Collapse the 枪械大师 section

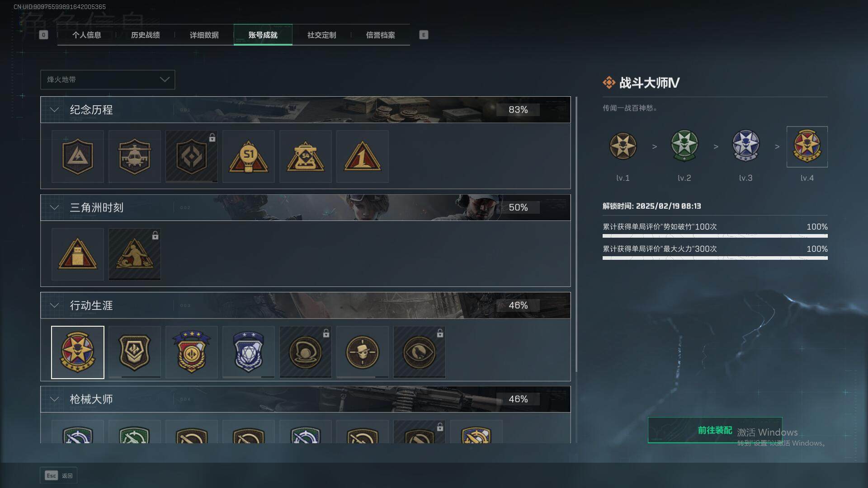pos(54,399)
